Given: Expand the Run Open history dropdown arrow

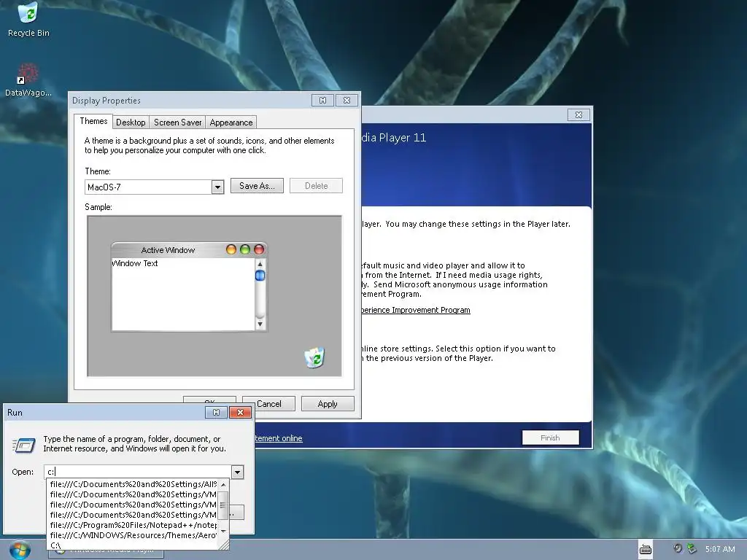Looking at the screenshot, I should coord(237,472).
